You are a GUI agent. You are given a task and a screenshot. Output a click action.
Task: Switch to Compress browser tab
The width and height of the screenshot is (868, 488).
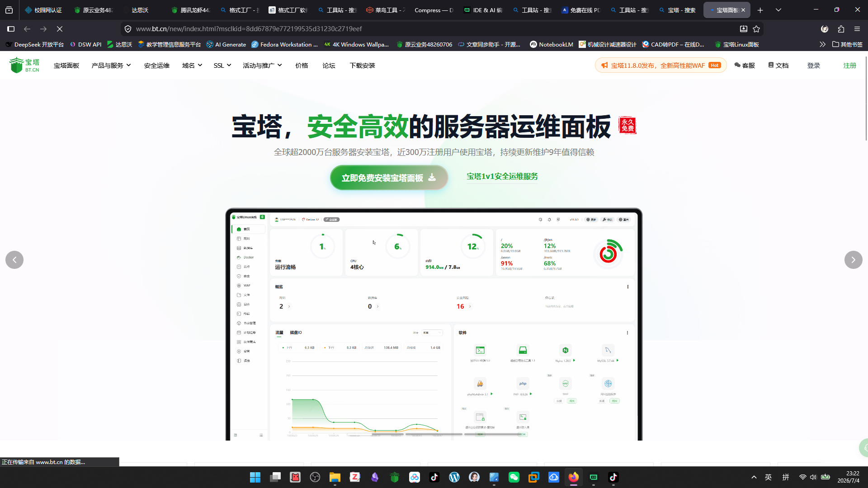point(433,10)
